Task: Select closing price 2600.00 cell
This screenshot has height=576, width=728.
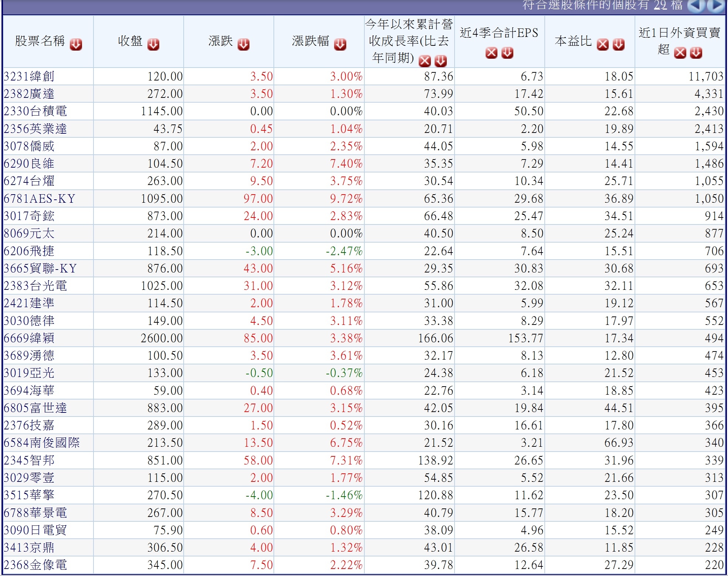Action: point(139,338)
